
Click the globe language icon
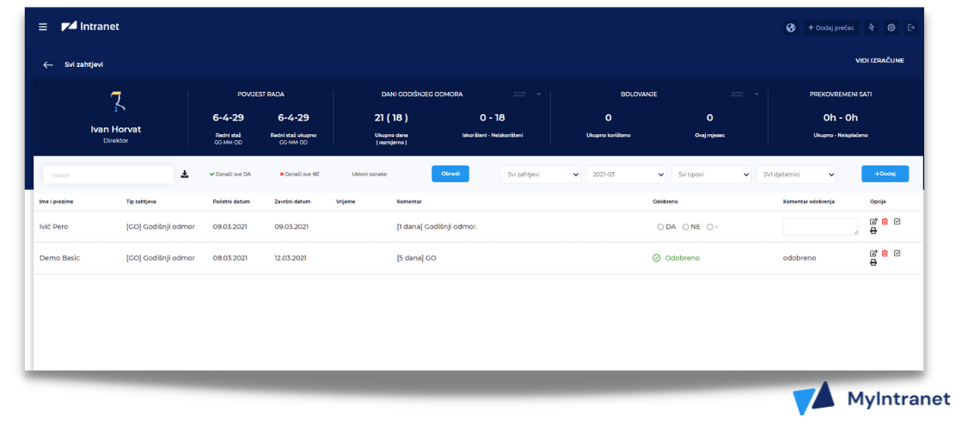coord(791,28)
